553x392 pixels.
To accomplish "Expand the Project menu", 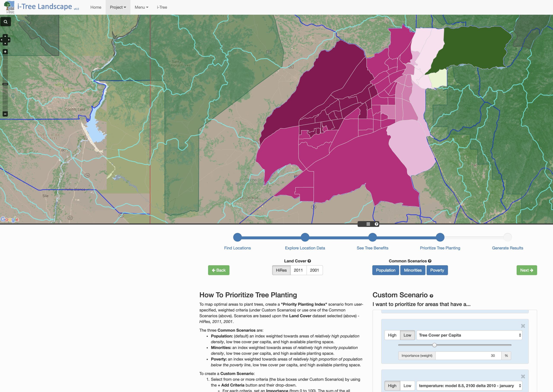I will click(x=118, y=7).
